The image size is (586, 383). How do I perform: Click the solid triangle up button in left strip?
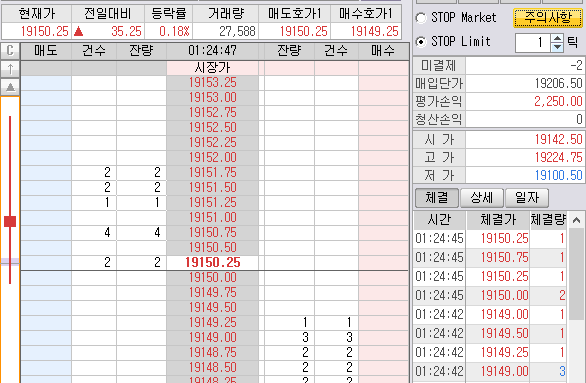[x=10, y=87]
